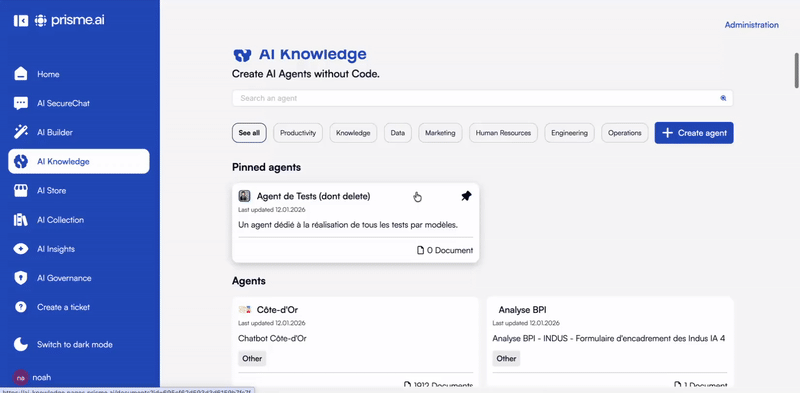Filter agents by Engineering
Viewport: 800px width, 393px height.
pyautogui.click(x=569, y=133)
